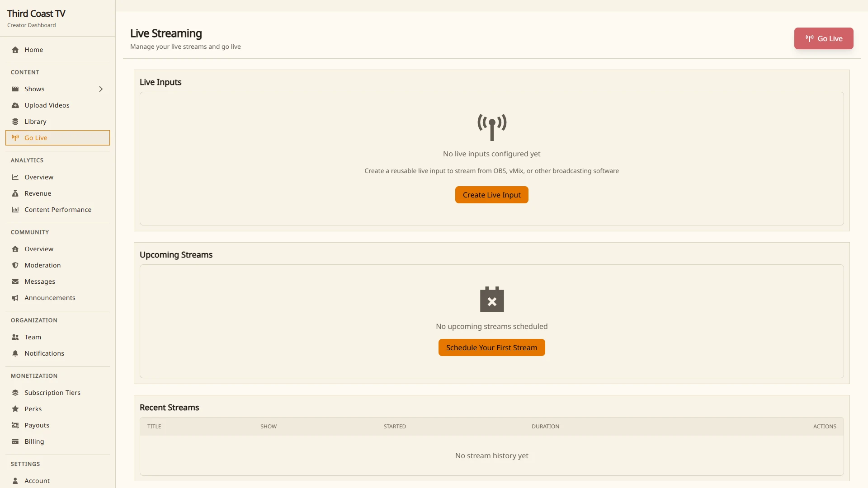Click the Analytics Overview chart-line icon
This screenshot has width=868, height=488.
tap(15, 177)
